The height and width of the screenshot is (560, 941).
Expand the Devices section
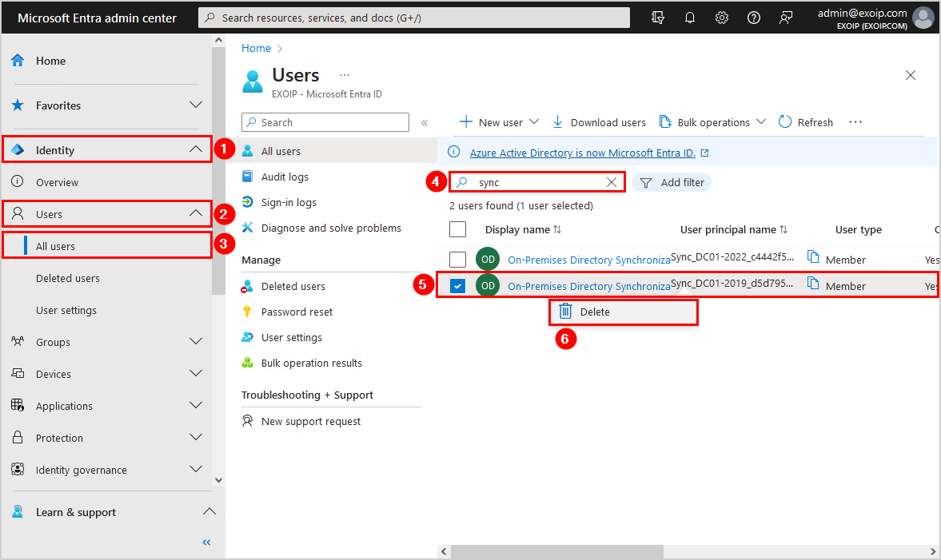click(x=196, y=373)
